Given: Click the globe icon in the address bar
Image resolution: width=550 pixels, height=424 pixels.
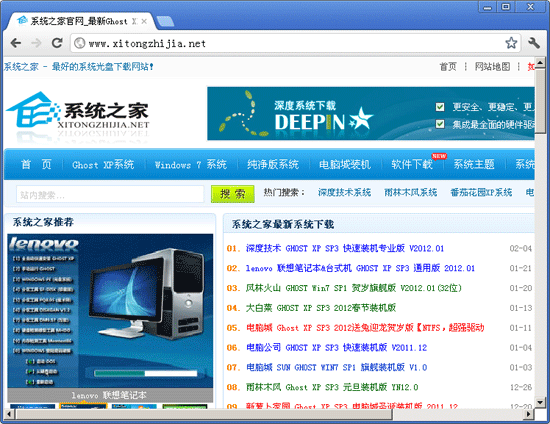Looking at the screenshot, I should [x=80, y=43].
